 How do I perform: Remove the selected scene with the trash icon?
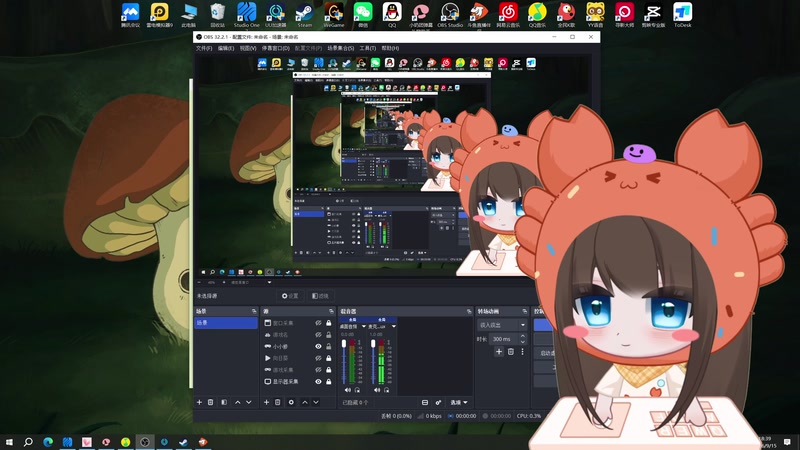210,403
